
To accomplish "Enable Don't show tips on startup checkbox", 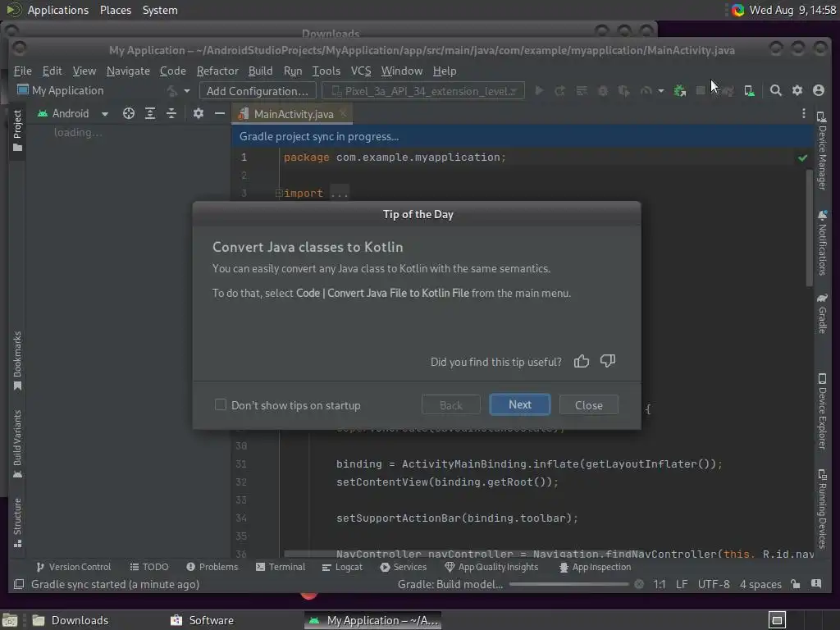I will [x=220, y=405].
